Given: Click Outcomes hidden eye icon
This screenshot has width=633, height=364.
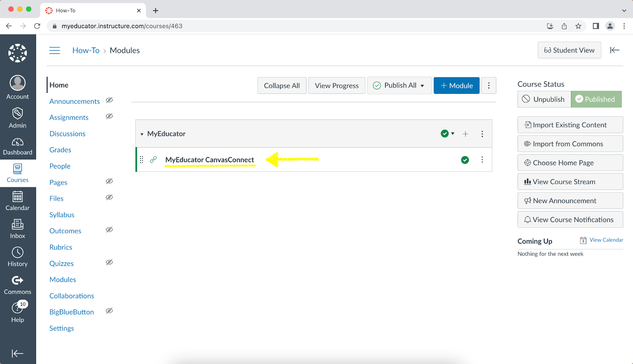Looking at the screenshot, I should pyautogui.click(x=110, y=230).
